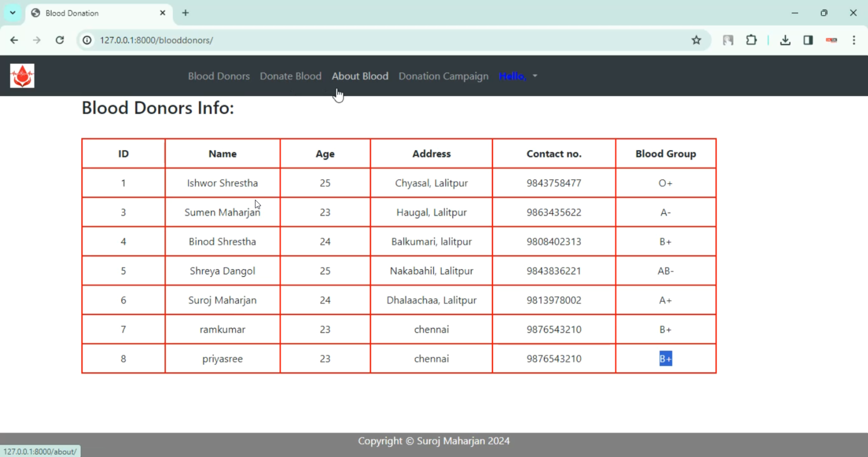Viewport: 868px width, 457px height.
Task: Open Chrome three-dot menu
Action: pyautogui.click(x=854, y=40)
